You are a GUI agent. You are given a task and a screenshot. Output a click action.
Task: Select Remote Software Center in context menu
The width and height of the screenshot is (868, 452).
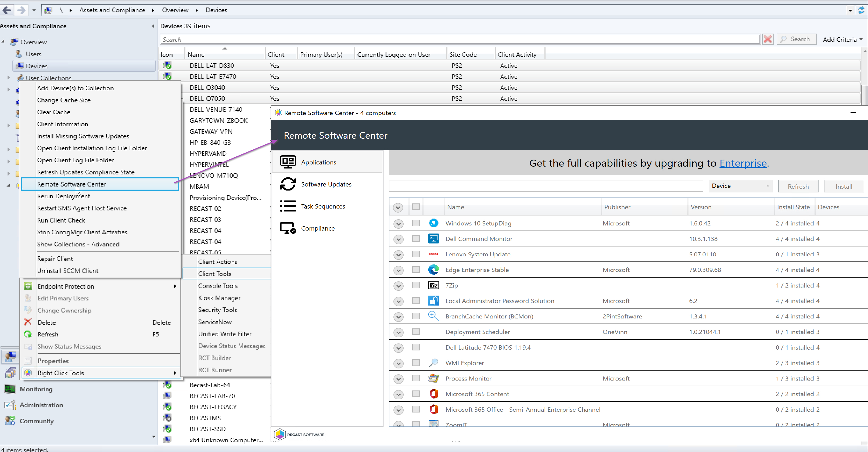point(100,184)
